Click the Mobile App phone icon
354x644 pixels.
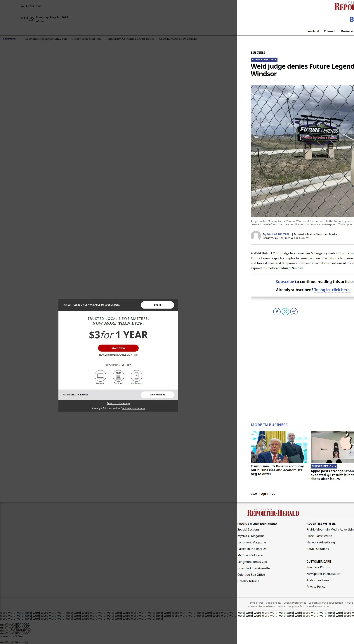[136, 376]
